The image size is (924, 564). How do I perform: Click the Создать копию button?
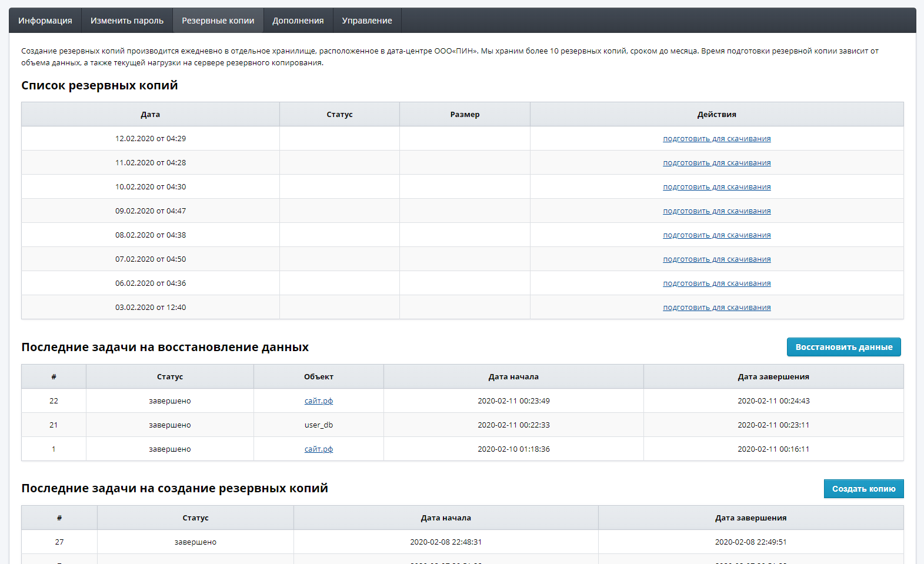point(863,489)
